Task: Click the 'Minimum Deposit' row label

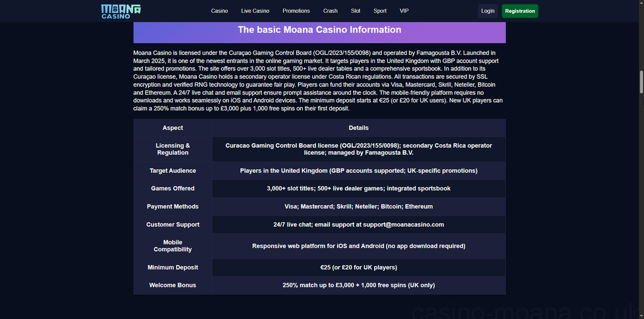Action: pos(173,267)
